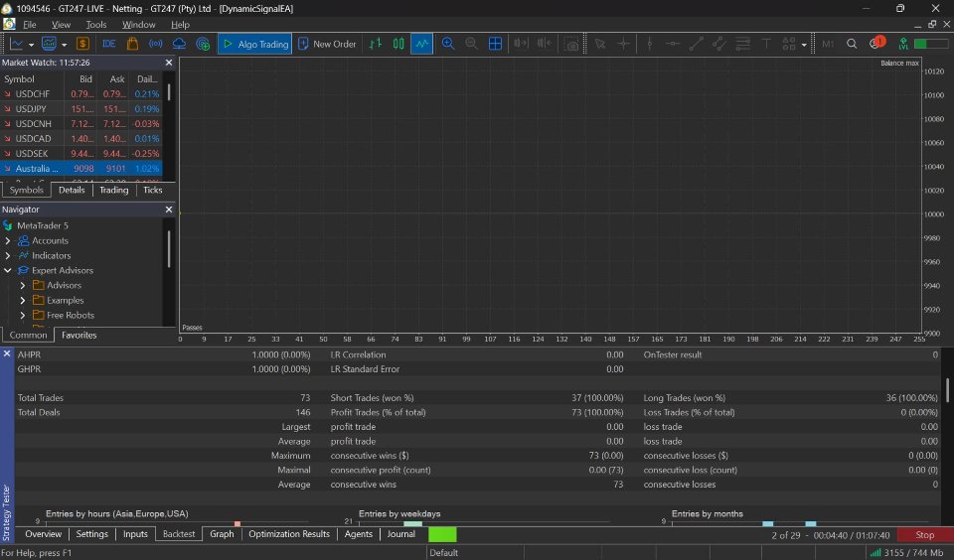Collapse the Expert Advisors folder
Image resolution: width=954 pixels, height=560 pixels.
pyautogui.click(x=8, y=270)
